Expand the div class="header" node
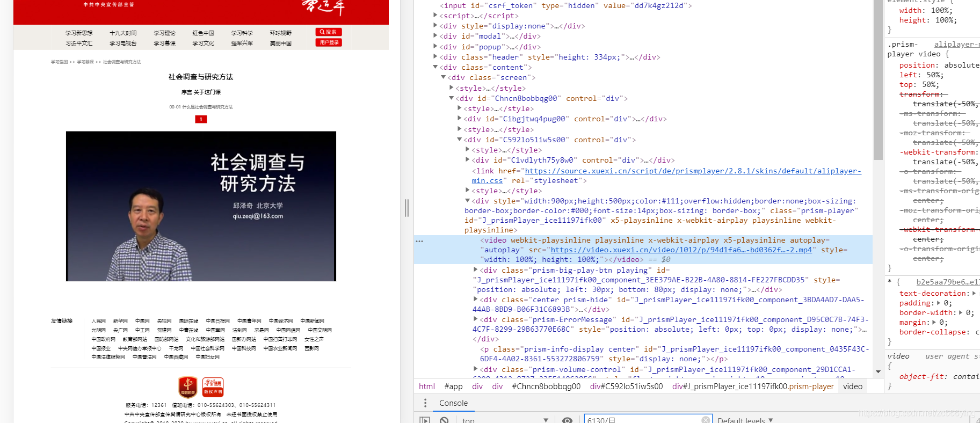The width and height of the screenshot is (980, 423). point(435,57)
